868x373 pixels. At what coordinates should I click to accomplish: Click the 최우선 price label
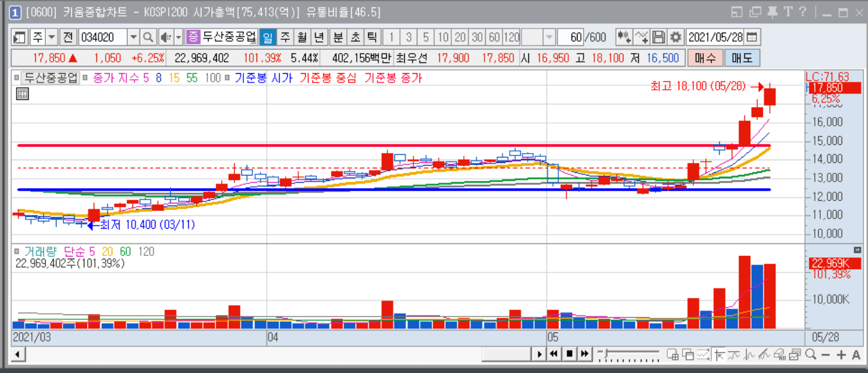tap(411, 58)
